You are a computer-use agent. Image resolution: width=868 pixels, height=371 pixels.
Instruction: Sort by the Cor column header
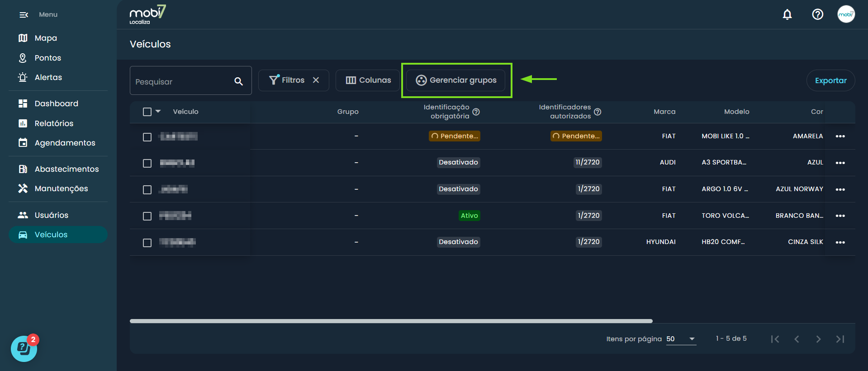click(x=817, y=112)
